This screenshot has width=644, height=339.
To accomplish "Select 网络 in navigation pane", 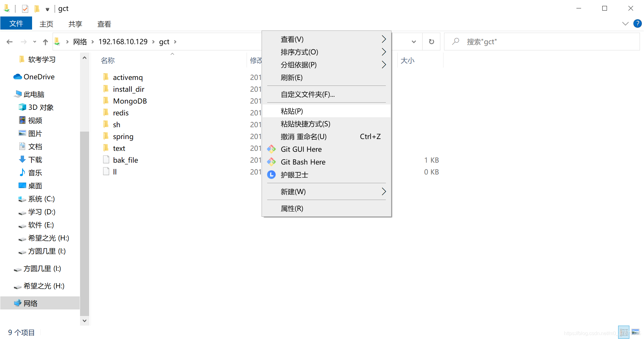I will tap(40, 303).
